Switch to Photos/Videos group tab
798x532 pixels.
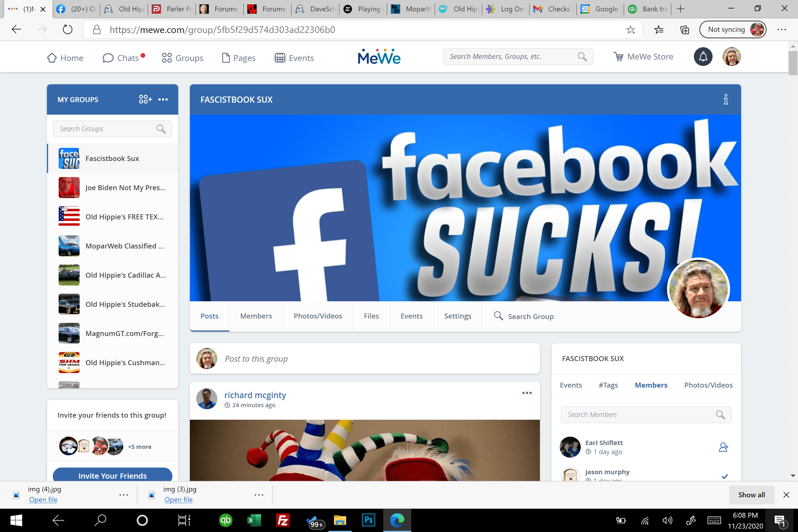click(318, 316)
